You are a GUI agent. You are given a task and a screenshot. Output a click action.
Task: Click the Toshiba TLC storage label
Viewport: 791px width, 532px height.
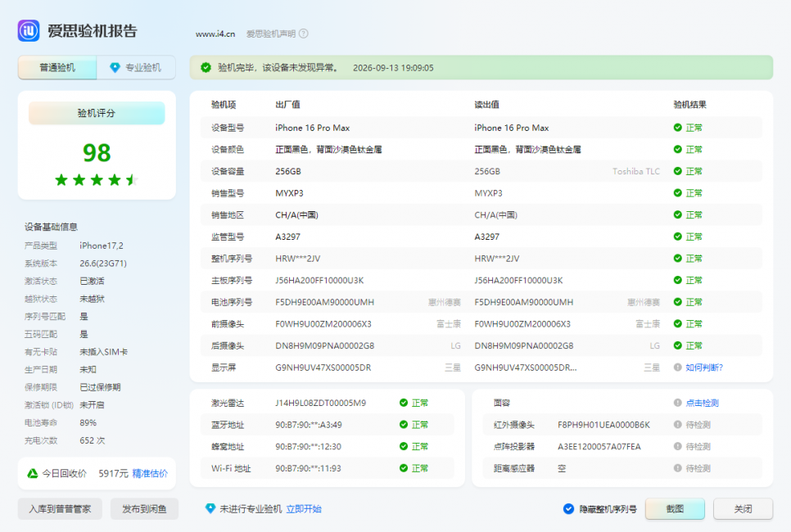(636, 171)
